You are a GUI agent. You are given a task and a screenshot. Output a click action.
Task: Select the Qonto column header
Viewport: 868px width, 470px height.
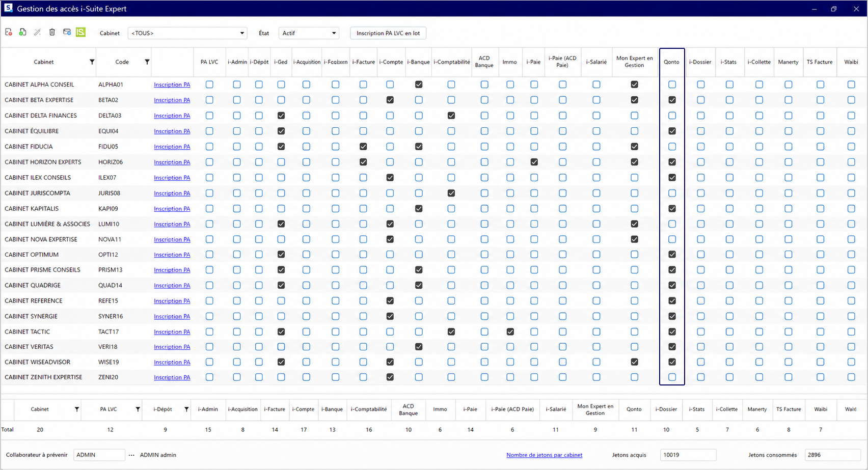(671, 62)
